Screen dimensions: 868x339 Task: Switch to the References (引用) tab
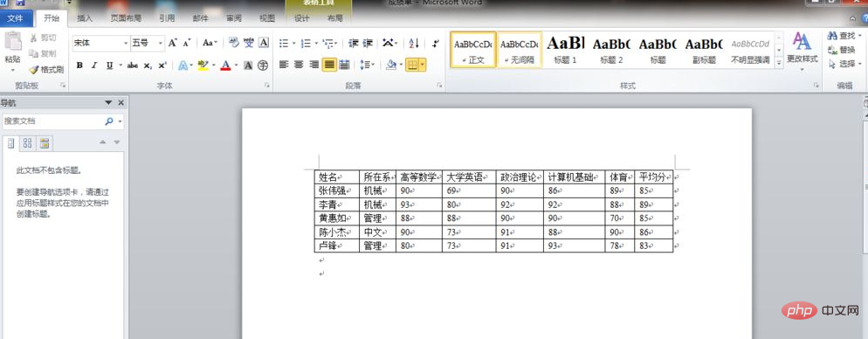pos(167,18)
